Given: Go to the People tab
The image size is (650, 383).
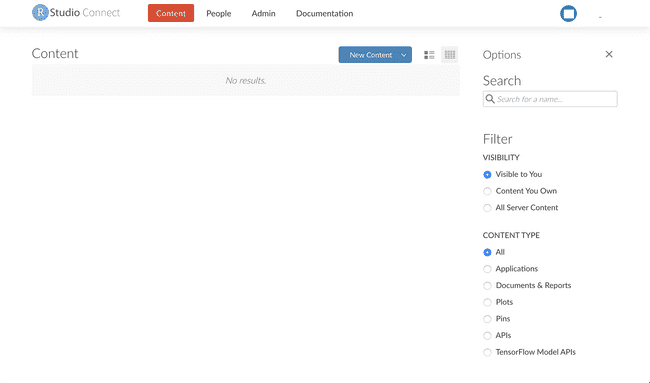Looking at the screenshot, I should pyautogui.click(x=219, y=13).
